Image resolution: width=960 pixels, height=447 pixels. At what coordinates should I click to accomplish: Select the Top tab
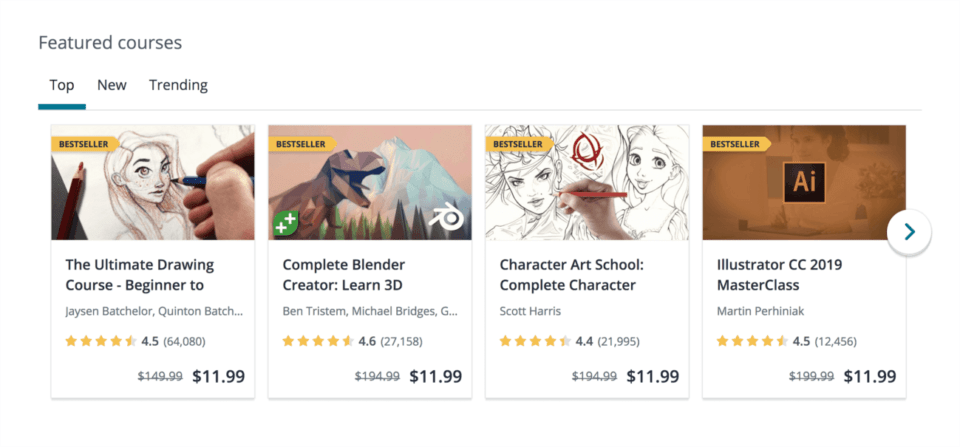(x=62, y=86)
